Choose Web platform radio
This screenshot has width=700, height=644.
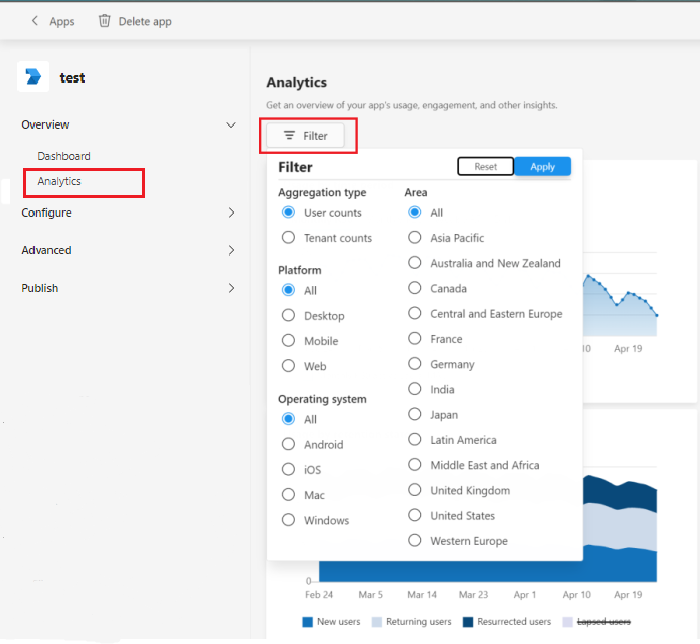288,366
